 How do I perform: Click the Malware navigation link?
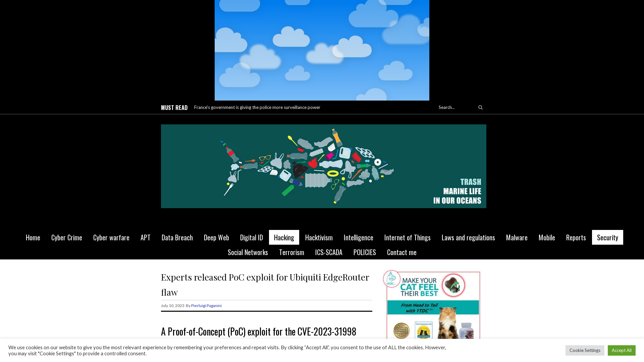[x=517, y=237]
